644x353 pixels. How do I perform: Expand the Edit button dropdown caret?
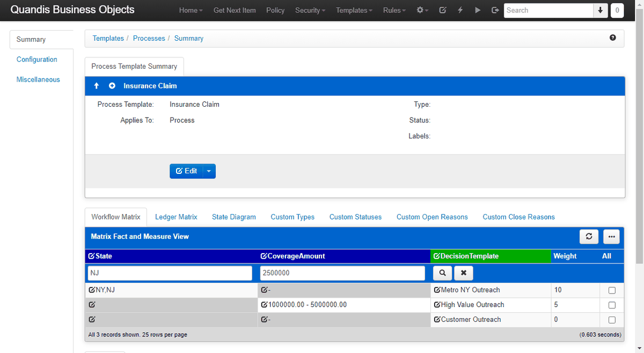pos(209,171)
